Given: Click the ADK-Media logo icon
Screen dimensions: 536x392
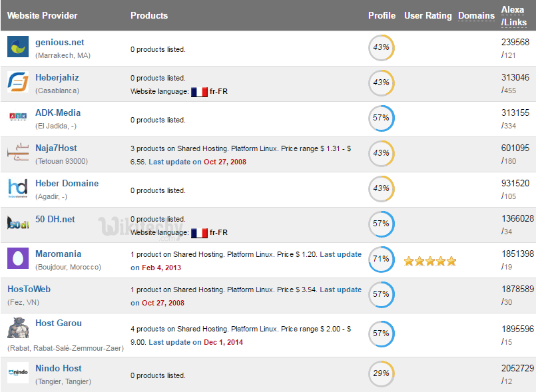Looking at the screenshot, I should click(18, 117).
